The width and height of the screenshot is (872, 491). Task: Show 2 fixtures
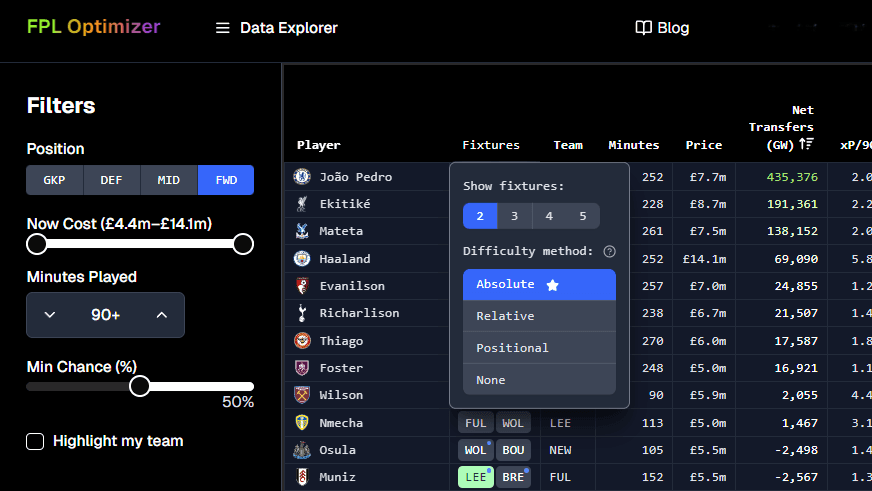pyautogui.click(x=480, y=216)
